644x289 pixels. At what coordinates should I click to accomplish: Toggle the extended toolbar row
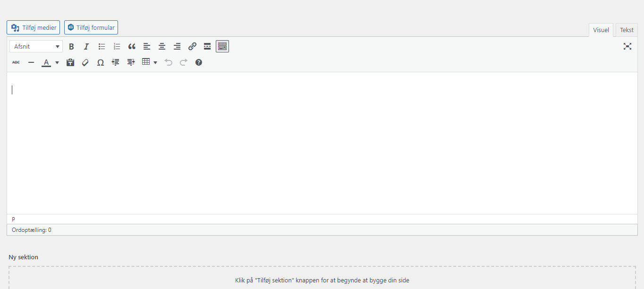(222, 46)
